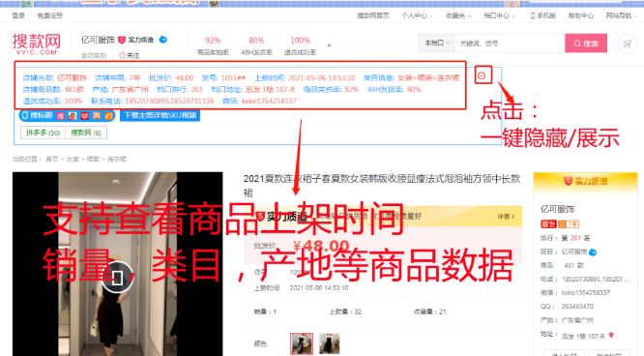Click the Wangwang chat icon in sidebar 旺旺 row
Viewport: 644px width, 356px height.
pos(593,252)
